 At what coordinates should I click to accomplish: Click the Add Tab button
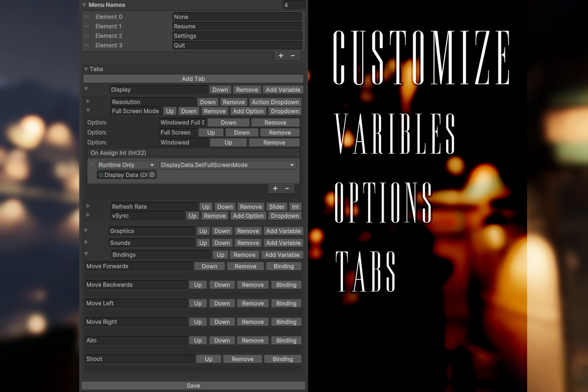[x=193, y=78]
